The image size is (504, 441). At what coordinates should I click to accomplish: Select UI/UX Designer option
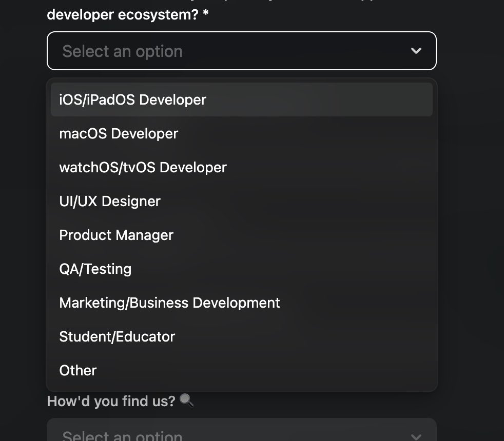point(241,202)
